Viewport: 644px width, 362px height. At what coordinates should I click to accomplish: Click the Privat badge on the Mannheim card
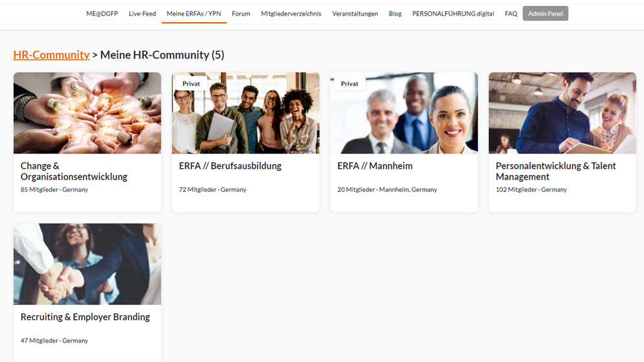click(350, 84)
